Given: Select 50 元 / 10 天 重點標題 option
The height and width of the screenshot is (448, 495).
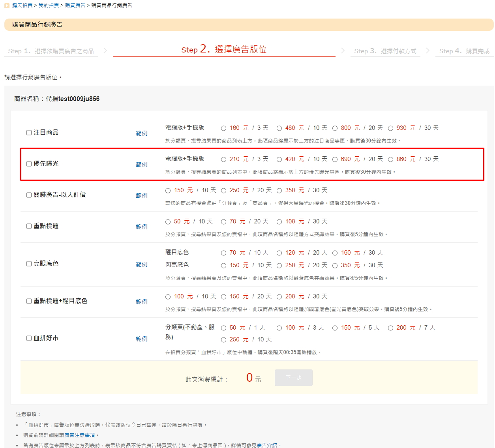Looking at the screenshot, I should click(168, 222).
